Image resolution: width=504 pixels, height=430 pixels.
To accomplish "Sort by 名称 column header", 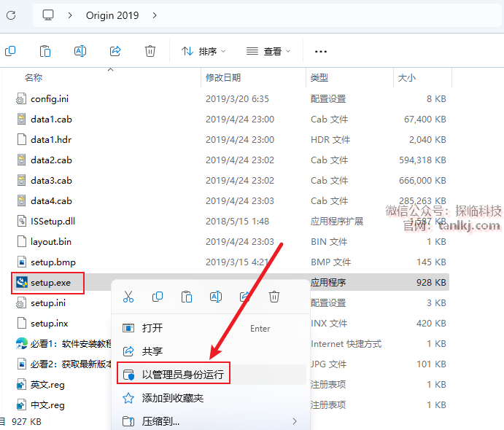I will pos(34,78).
